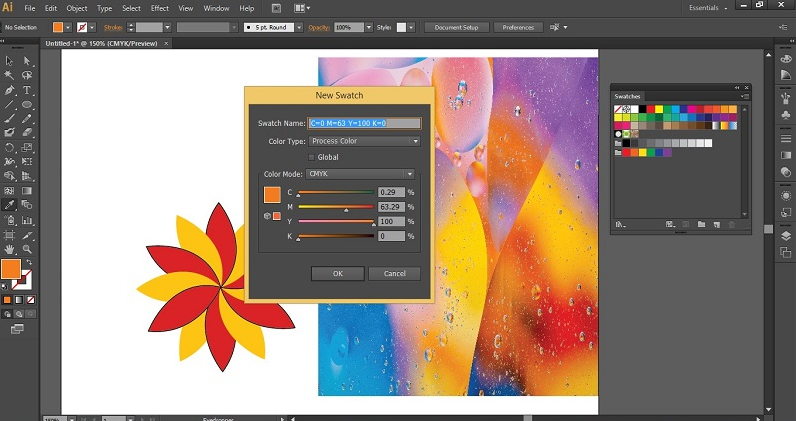Open the Color Mode CMYK dropdown
Screen dimensions: 796x421
point(360,173)
